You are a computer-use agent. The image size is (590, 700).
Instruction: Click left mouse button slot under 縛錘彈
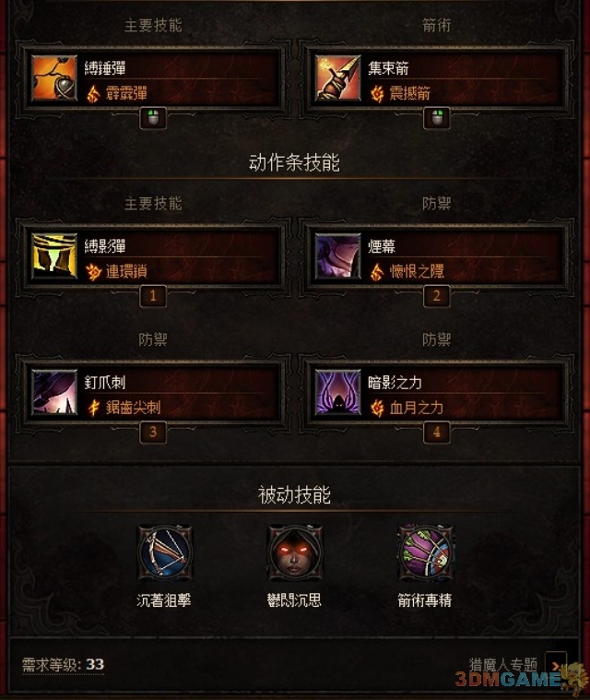[153, 118]
